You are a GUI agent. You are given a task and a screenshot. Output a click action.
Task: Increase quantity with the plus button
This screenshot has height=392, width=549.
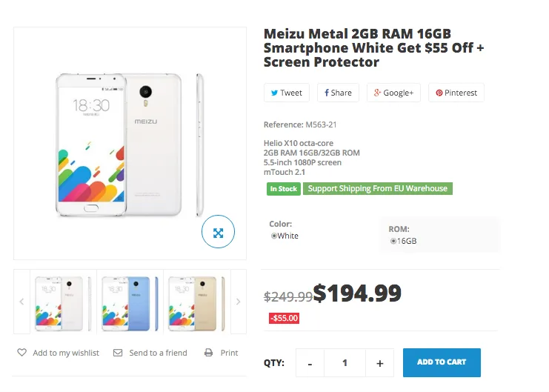(379, 363)
